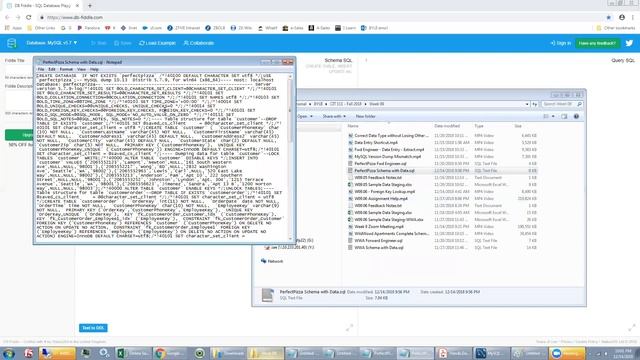Click the Text to DDL button
Viewport: 640px width, 360px height.
(93, 328)
